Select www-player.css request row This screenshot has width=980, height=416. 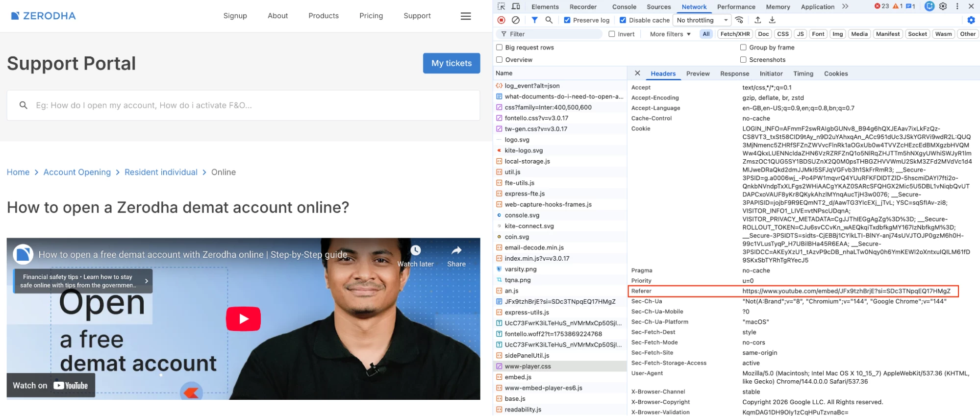[560, 366]
